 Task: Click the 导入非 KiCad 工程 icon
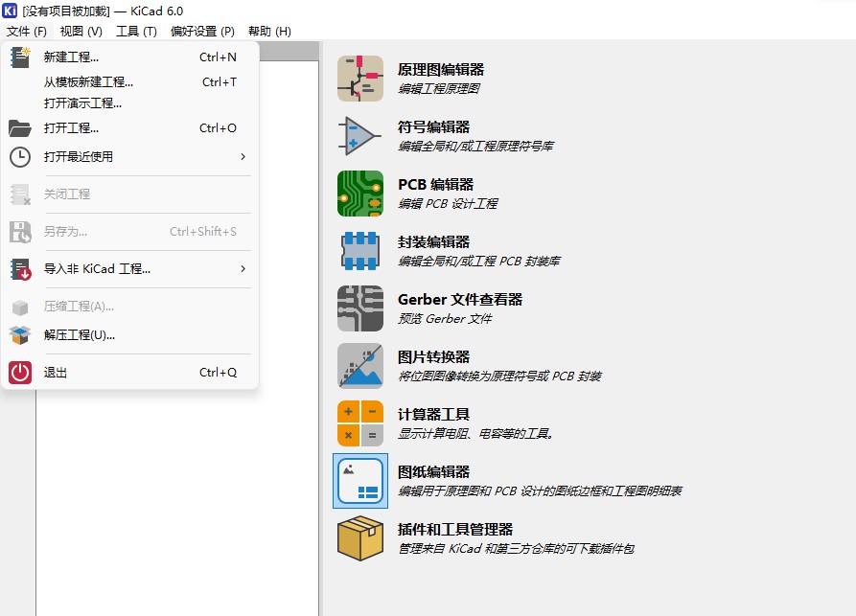click(x=20, y=269)
